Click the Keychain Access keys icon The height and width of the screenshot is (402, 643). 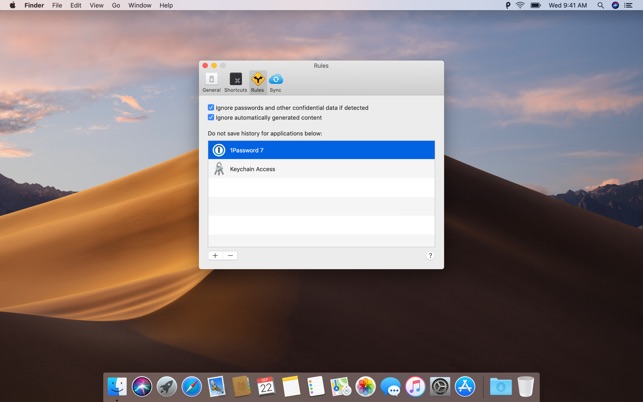(x=219, y=169)
